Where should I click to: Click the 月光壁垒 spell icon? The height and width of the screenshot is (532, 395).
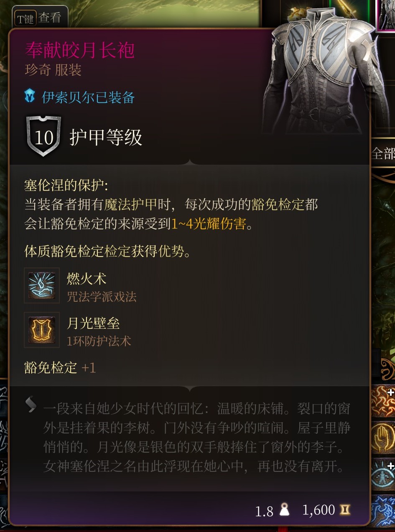point(41,330)
